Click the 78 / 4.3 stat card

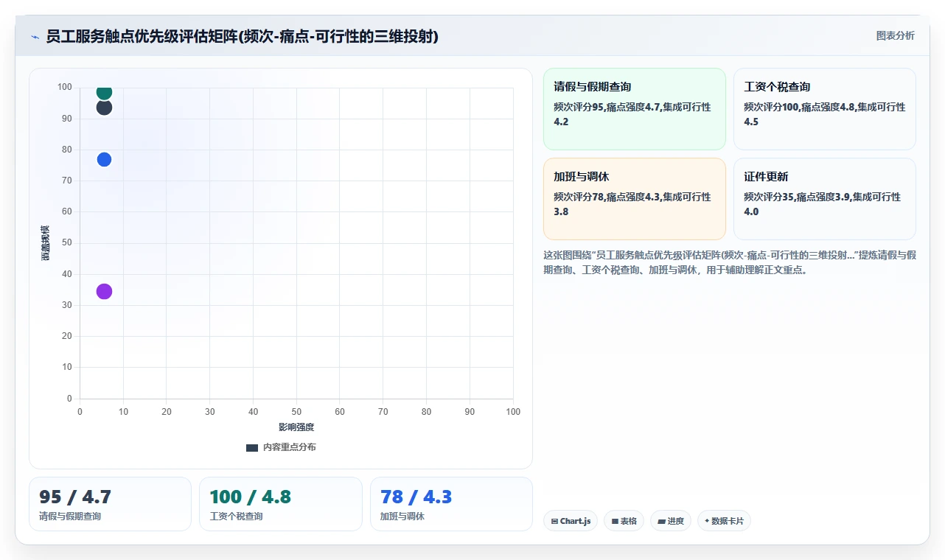pos(451,504)
